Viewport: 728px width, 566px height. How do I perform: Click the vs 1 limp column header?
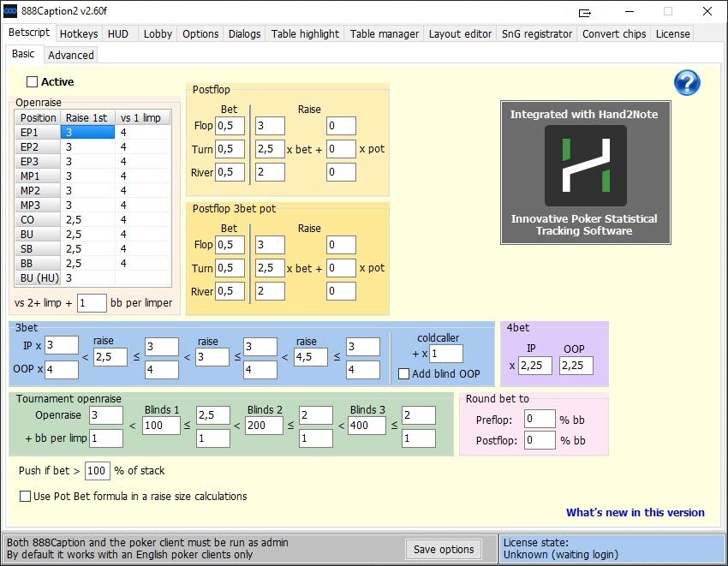point(143,118)
